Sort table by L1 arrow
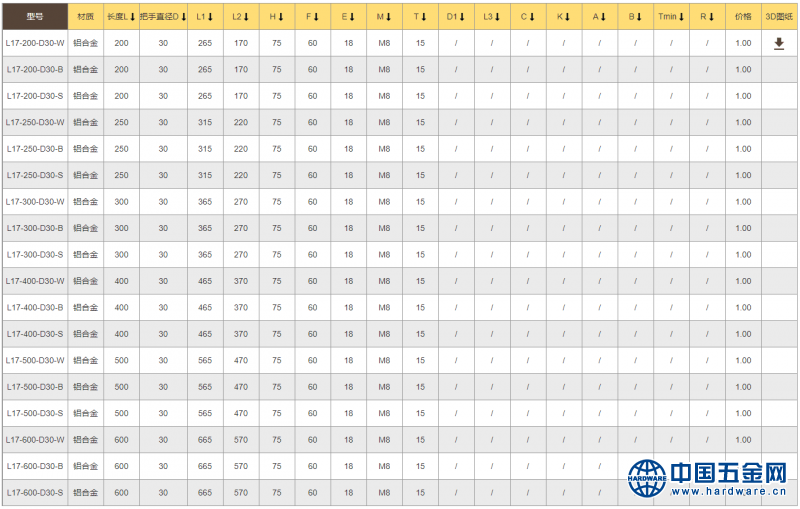This screenshot has width=800, height=509. 211,17
